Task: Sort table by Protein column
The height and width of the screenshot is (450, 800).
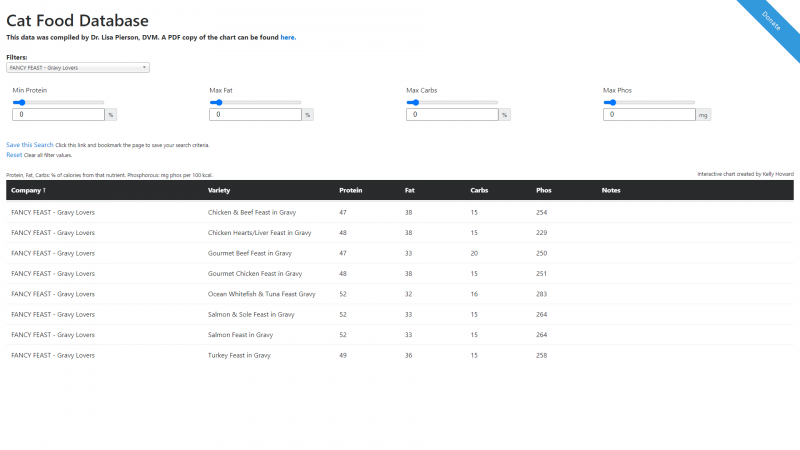Action: 350,190
